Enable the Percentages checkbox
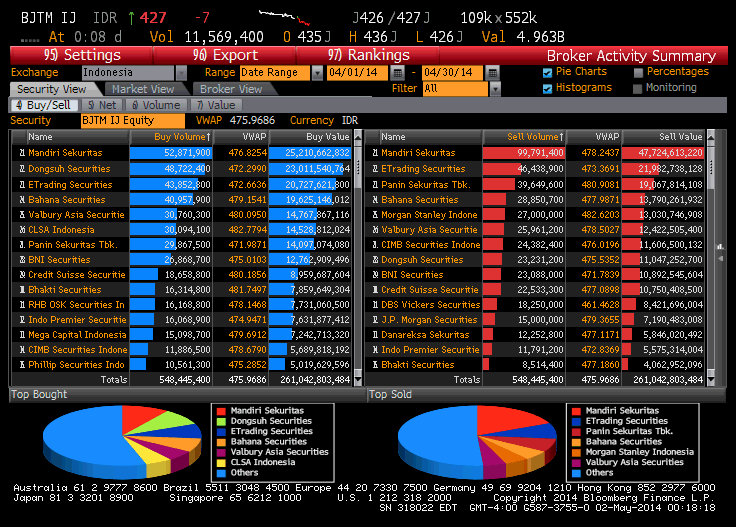 click(x=639, y=72)
